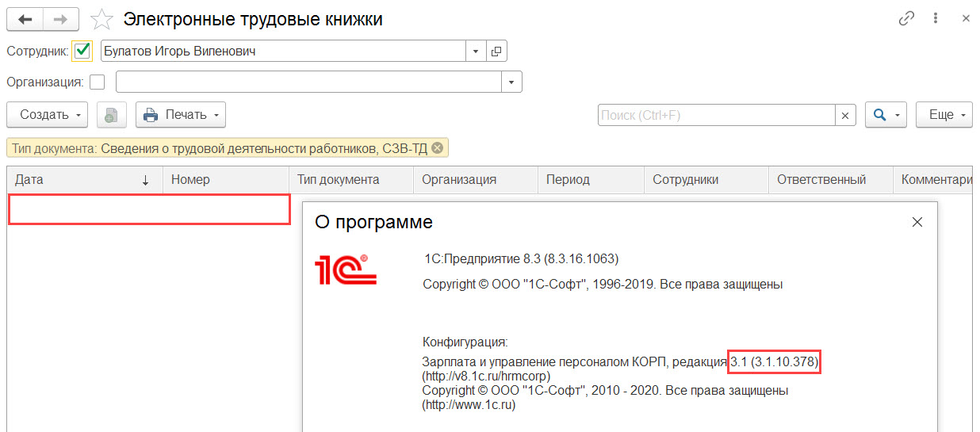
Task: Sort by the Дата column header
Action: click(85, 180)
